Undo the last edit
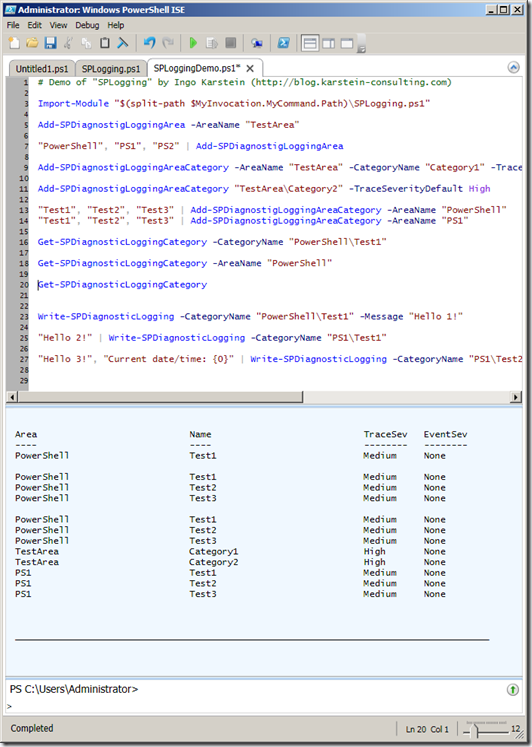Viewport: 532px width, 747px height. (x=150, y=43)
